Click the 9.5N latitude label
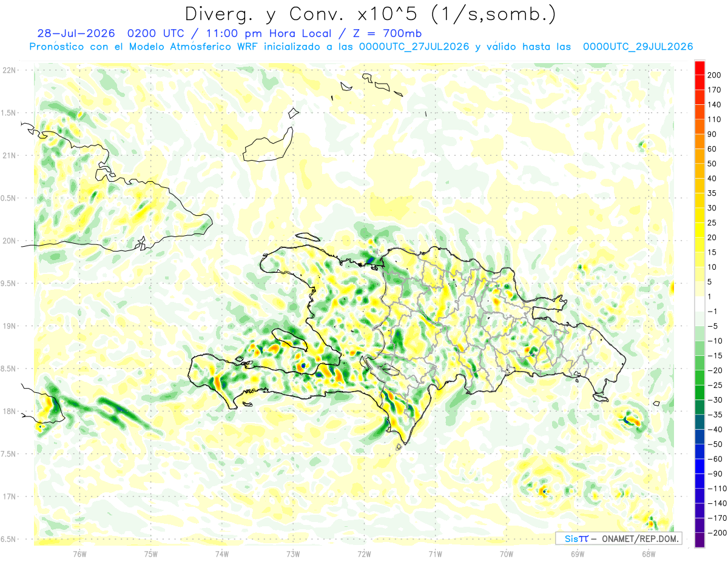This screenshot has height=562, width=728. (8, 283)
